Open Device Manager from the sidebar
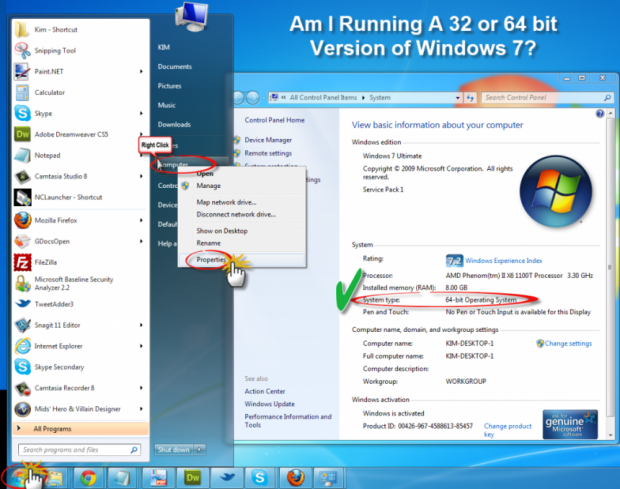This screenshot has height=489, width=620. coord(267,140)
